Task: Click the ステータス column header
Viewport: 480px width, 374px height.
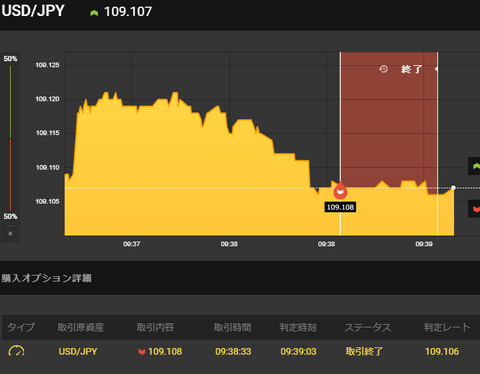Action: click(367, 327)
